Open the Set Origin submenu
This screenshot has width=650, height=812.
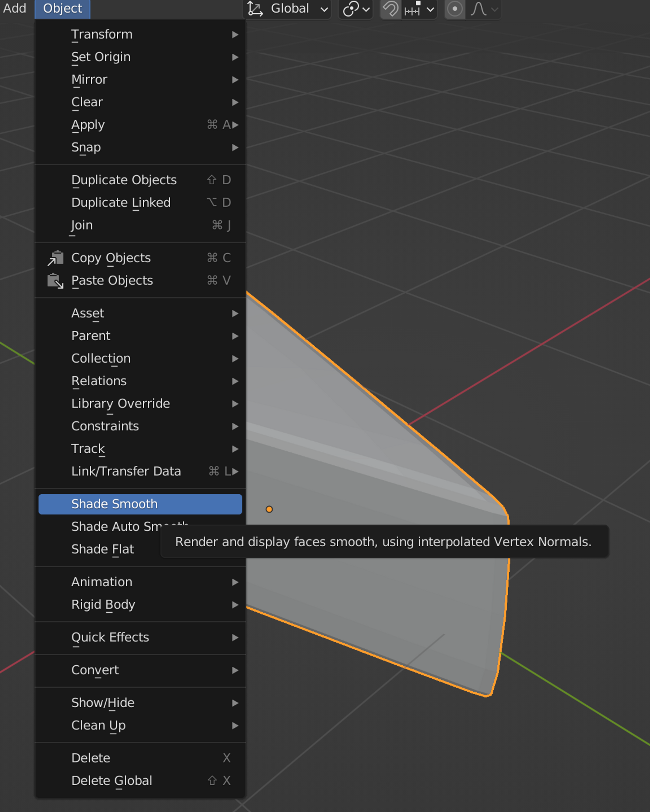(x=101, y=57)
